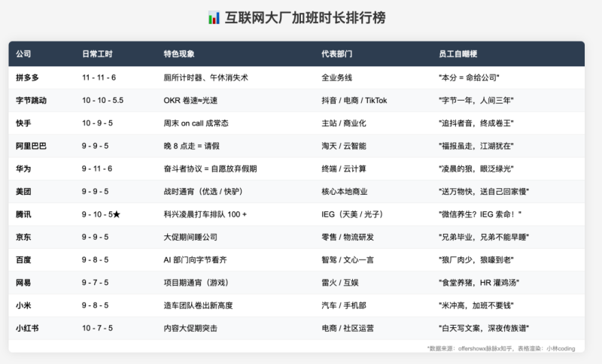
Task: Click the department cell "雷火 / 互娱"
Action: tap(340, 283)
